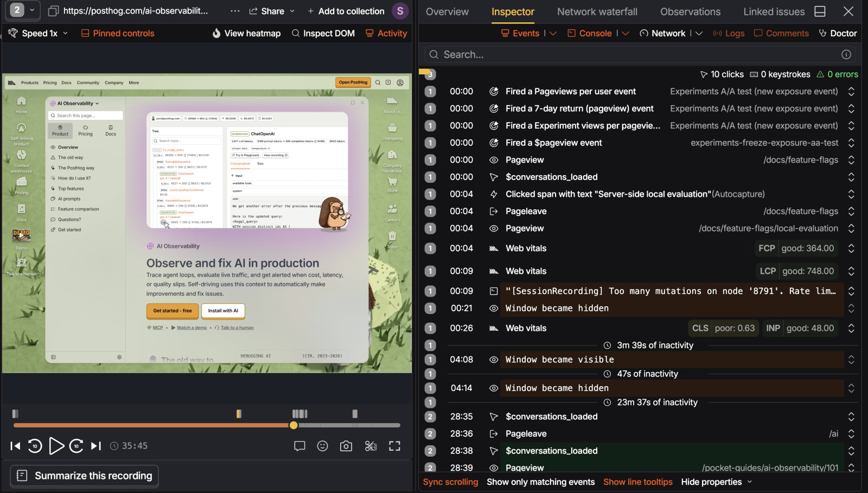Viewport: 868px width, 493px height.
Task: Open the Speed 1x dropdown
Action: [38, 33]
